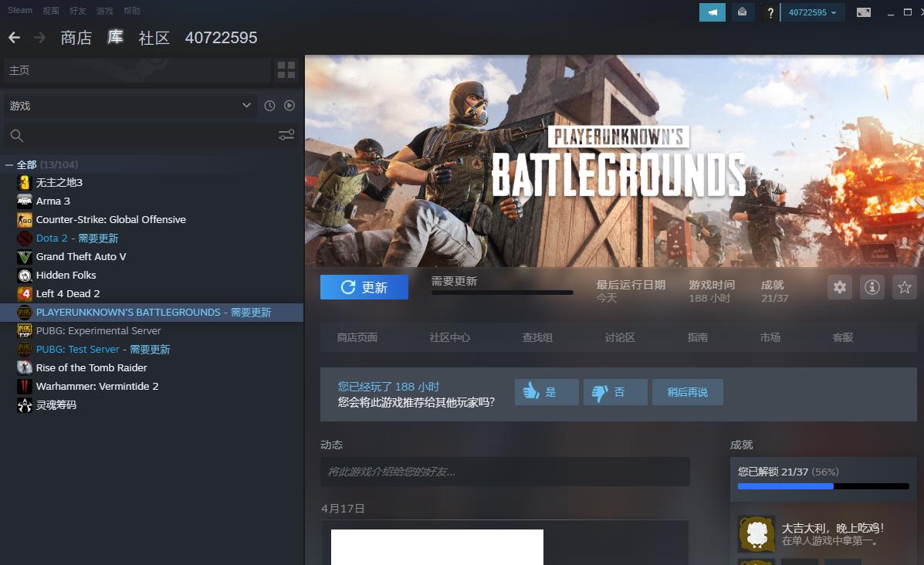Filter by ready-to-play arrow icon
Screen dimensions: 924x565
(x=289, y=106)
